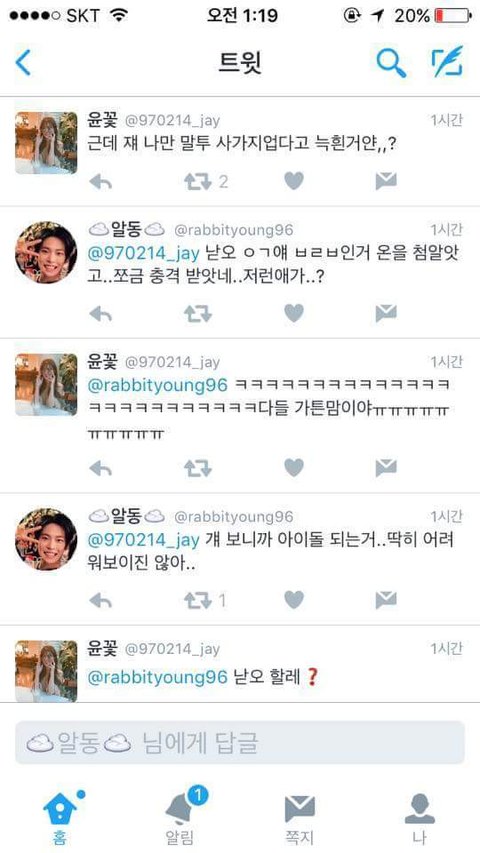Open the 나 profile tab

[x=420, y=818]
